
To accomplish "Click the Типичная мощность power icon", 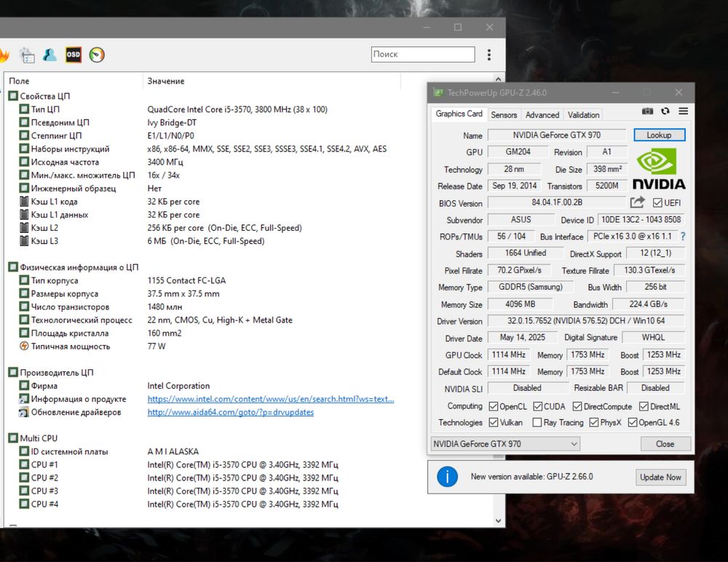I will point(24,346).
